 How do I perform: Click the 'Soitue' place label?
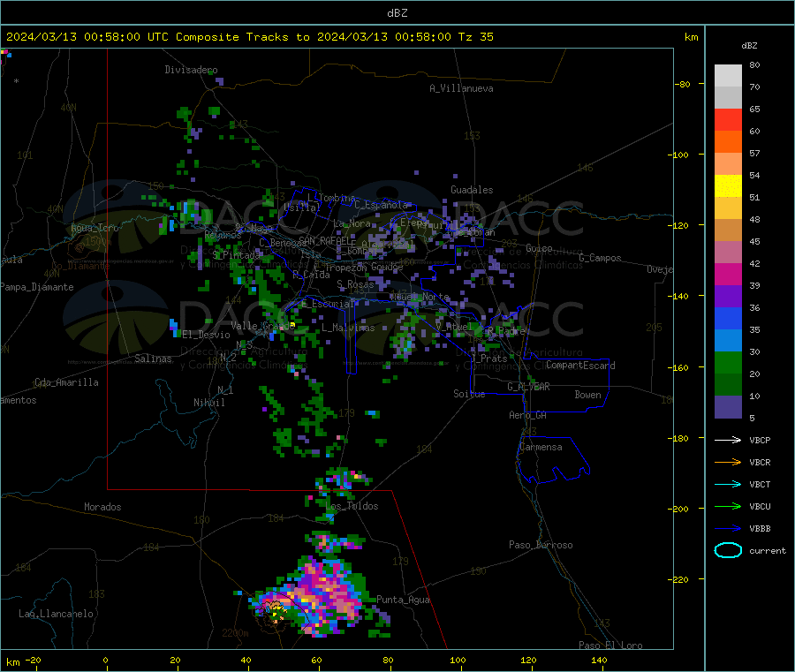469,394
